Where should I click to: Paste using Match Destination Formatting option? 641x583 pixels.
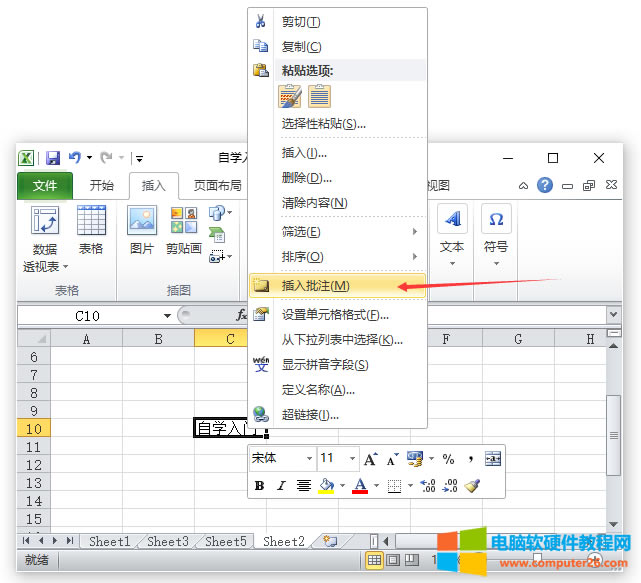[319, 96]
